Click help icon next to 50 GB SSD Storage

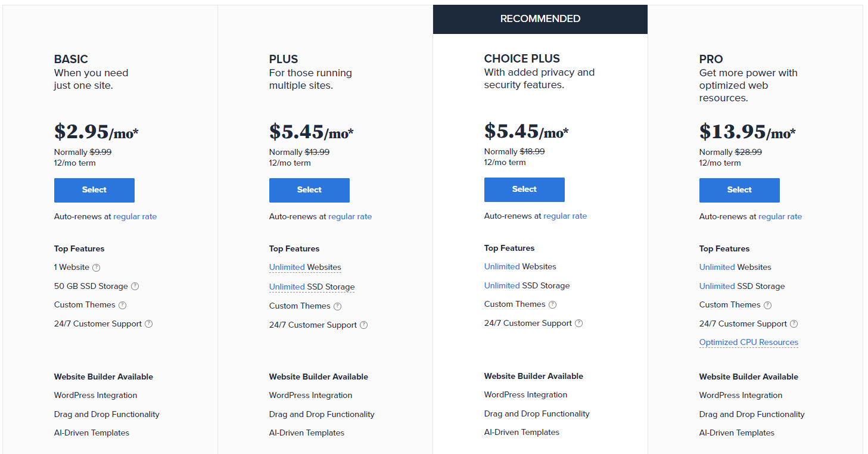135,286
